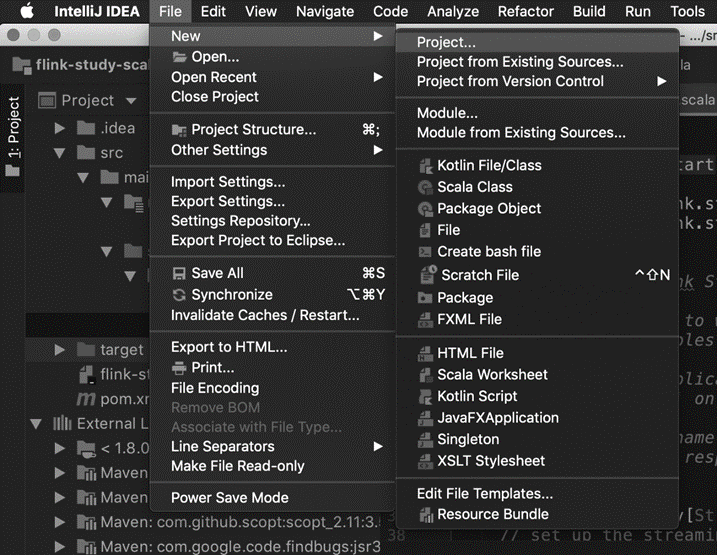Expand Maven com.google.code.findbugs library node
The image size is (717, 555).
(60, 546)
